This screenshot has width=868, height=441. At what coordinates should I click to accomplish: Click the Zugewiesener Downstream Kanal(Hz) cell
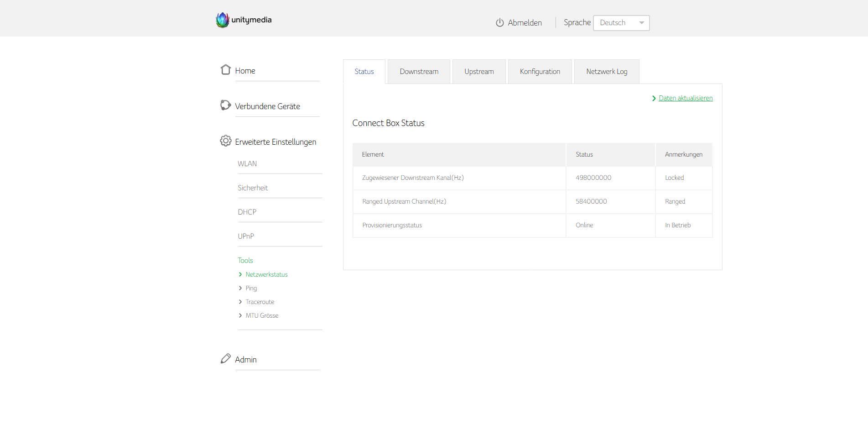click(459, 178)
